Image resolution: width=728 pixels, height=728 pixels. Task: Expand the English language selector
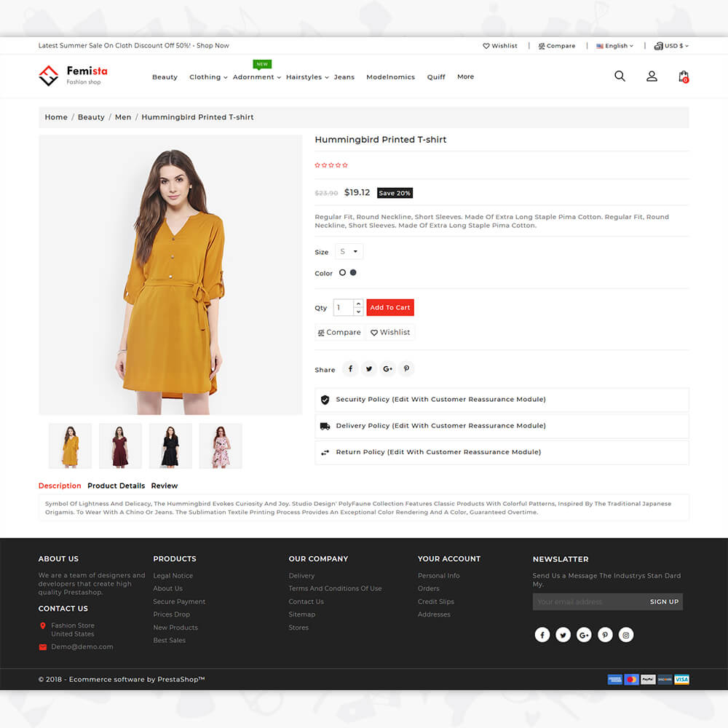click(615, 46)
